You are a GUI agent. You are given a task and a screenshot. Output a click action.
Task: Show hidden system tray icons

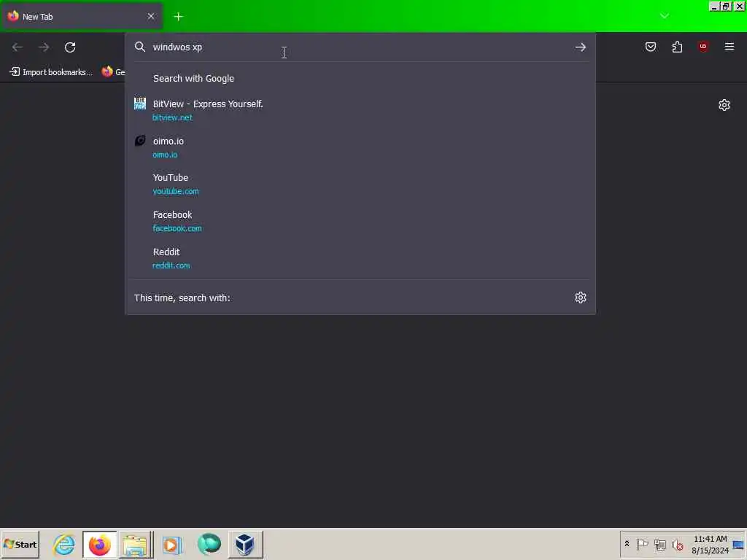pos(627,544)
